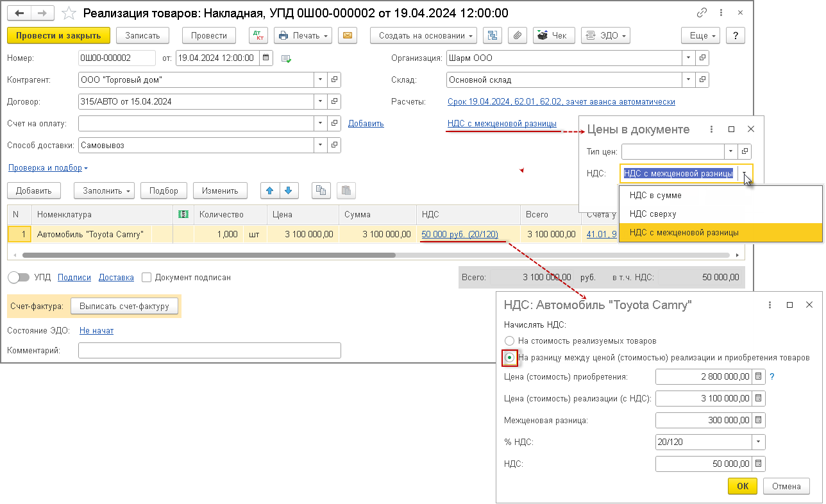Open calculator for Цена приобретения field

coord(759,376)
